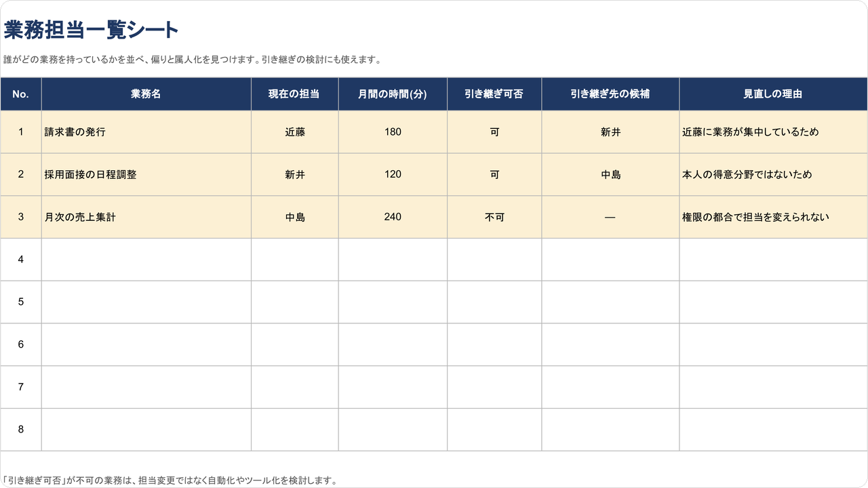The height and width of the screenshot is (488, 868).
Task: Click the dash in the 月次の売上集計 row
Action: tap(610, 217)
